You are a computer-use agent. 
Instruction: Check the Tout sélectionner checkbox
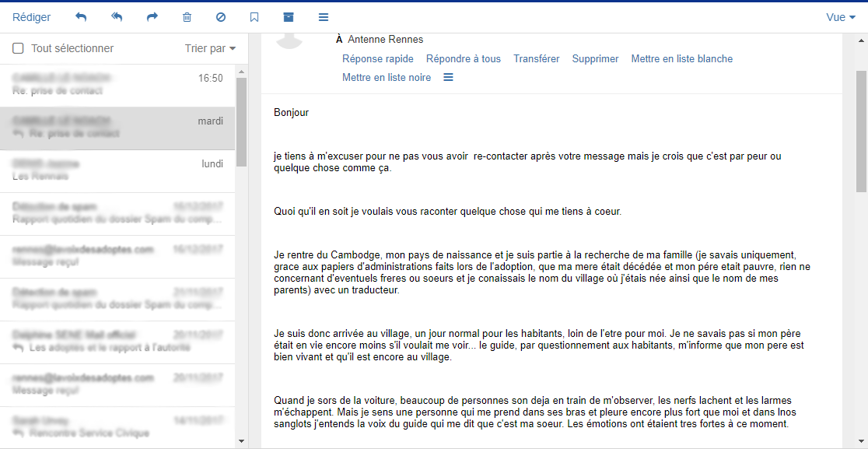click(18, 49)
